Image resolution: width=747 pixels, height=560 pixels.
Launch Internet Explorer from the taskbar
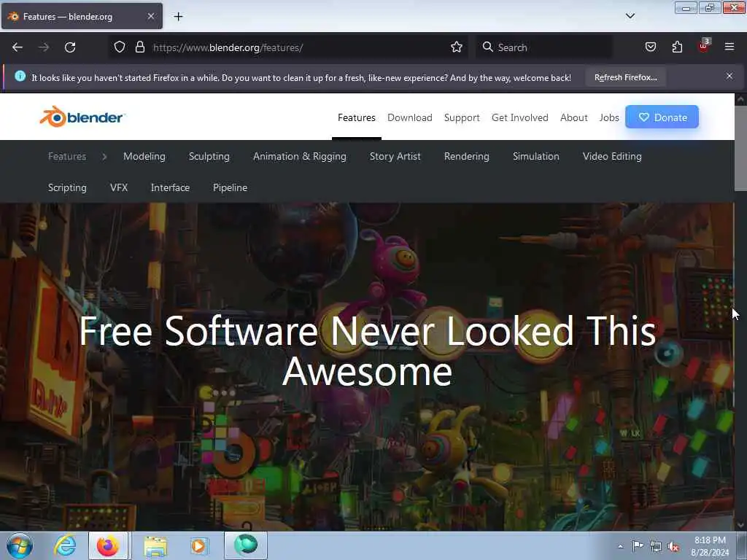pos(65,545)
